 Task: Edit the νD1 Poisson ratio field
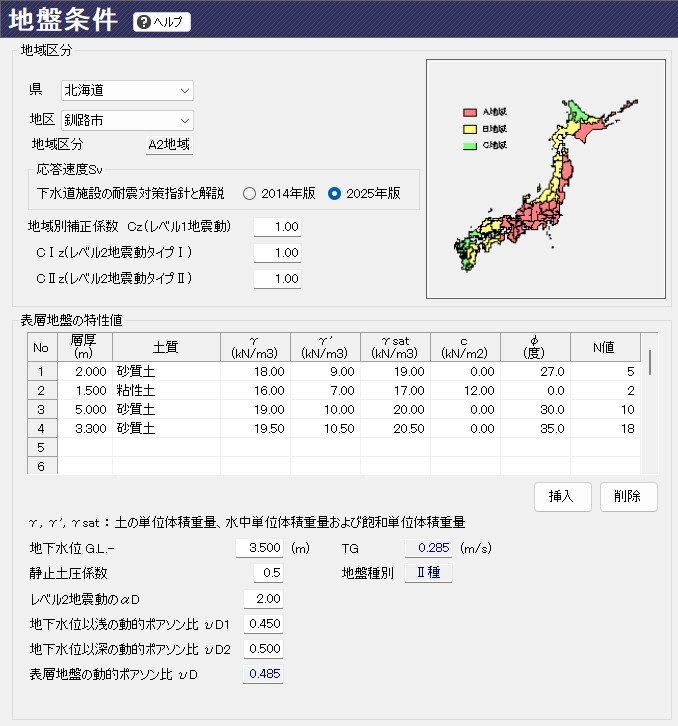262,624
